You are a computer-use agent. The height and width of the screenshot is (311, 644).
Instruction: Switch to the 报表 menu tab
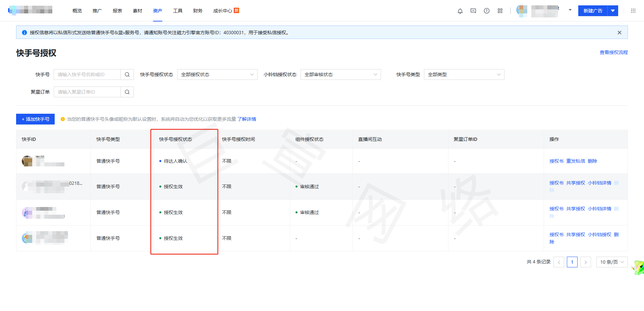tap(117, 11)
